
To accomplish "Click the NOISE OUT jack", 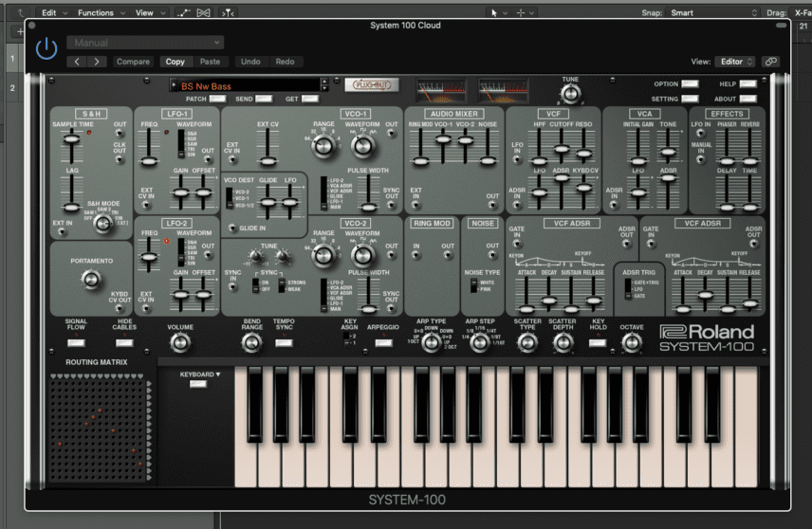I will pyautogui.click(x=492, y=255).
